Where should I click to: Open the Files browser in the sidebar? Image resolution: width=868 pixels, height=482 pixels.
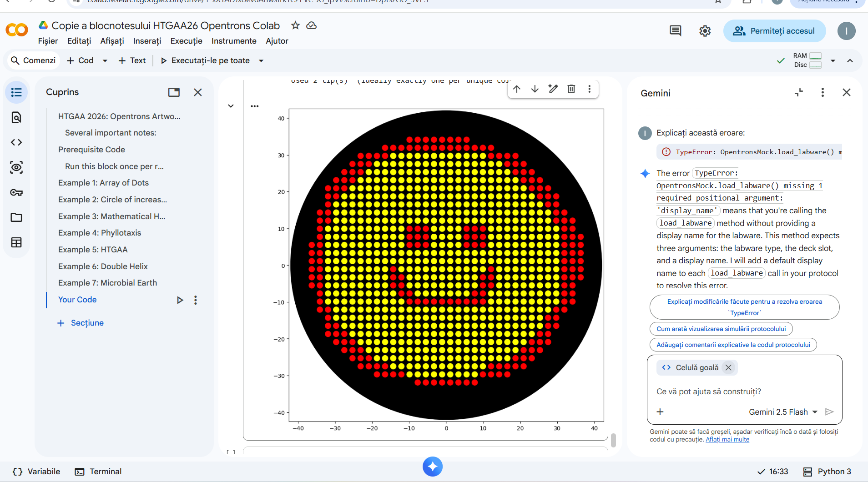(x=16, y=217)
